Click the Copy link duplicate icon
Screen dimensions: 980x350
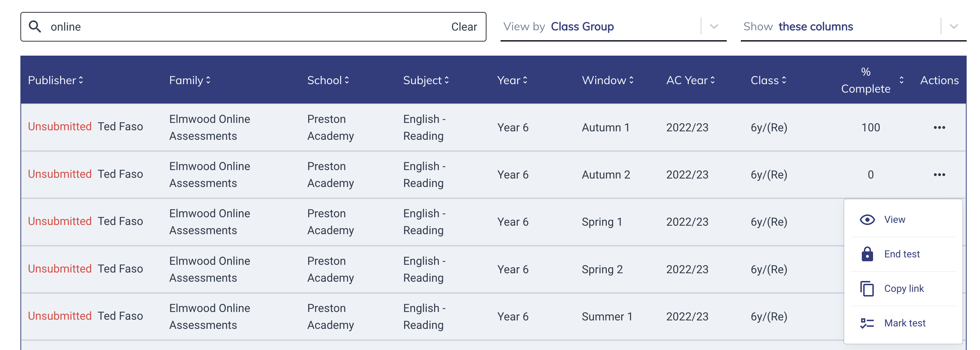(867, 289)
